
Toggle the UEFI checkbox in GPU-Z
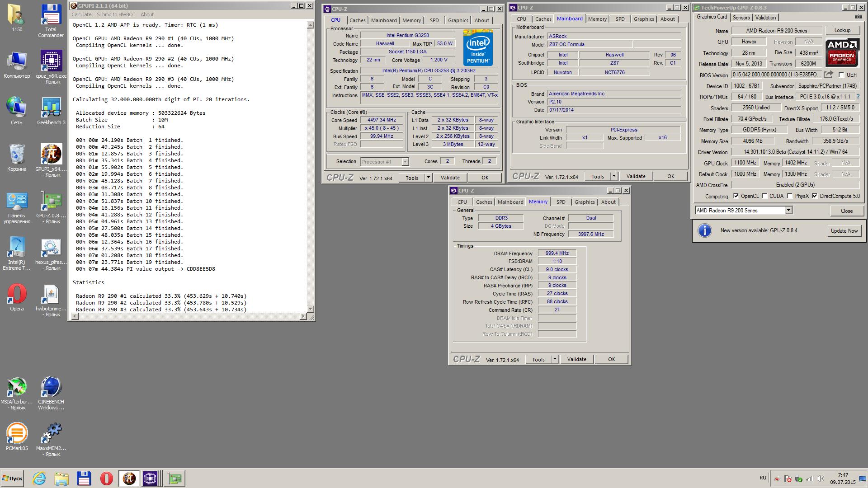[841, 75]
